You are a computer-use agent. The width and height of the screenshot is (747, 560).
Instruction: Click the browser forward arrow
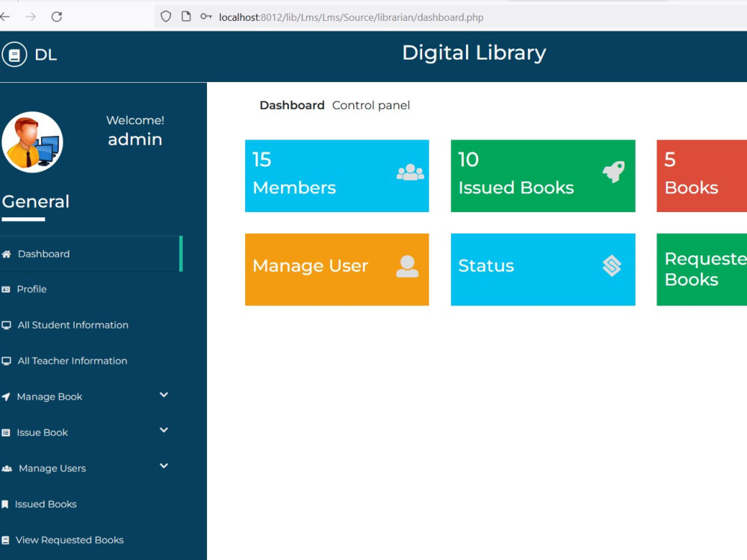pos(31,17)
